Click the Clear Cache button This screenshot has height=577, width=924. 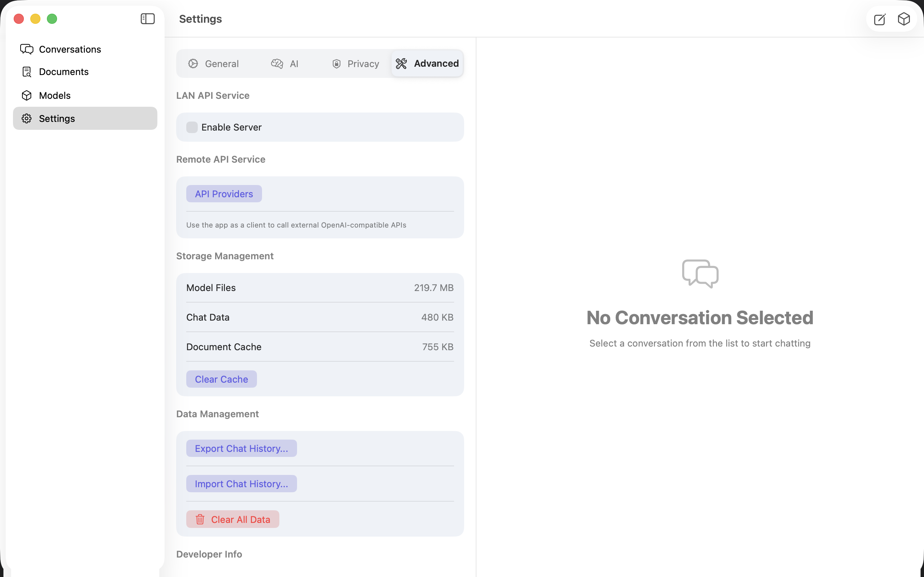222,379
